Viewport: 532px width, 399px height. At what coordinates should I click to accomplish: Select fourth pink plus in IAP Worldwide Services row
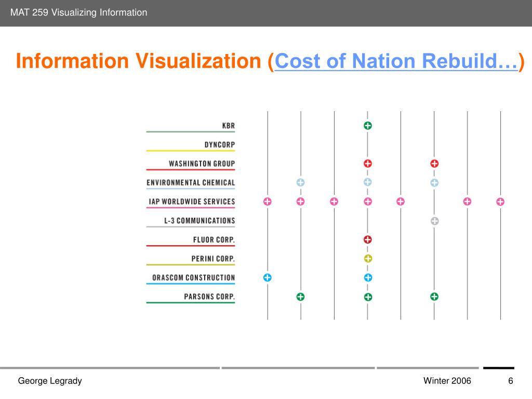coord(367,202)
